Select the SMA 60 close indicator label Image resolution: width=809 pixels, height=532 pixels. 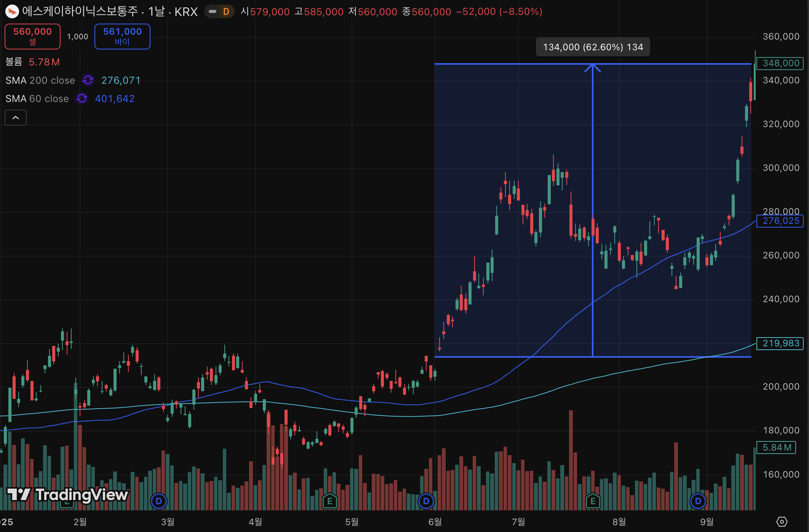pos(37,99)
